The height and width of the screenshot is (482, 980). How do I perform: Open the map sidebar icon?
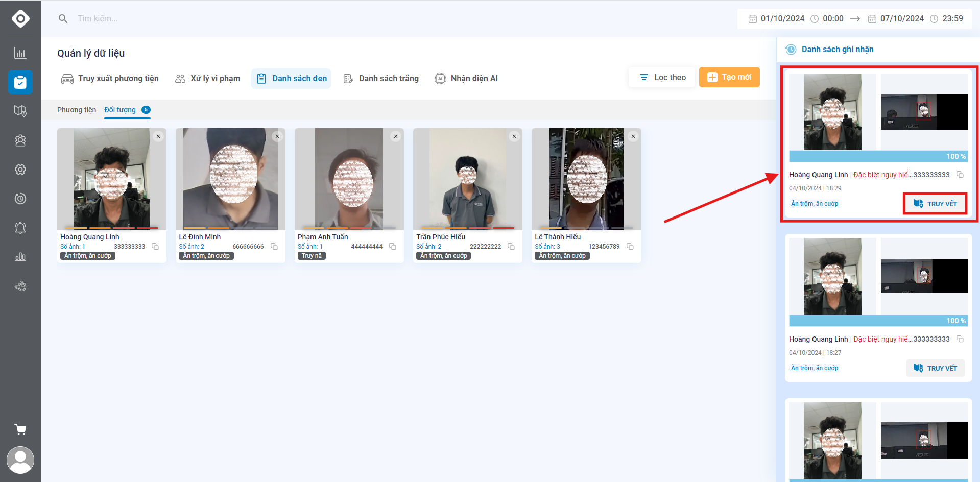tap(20, 111)
